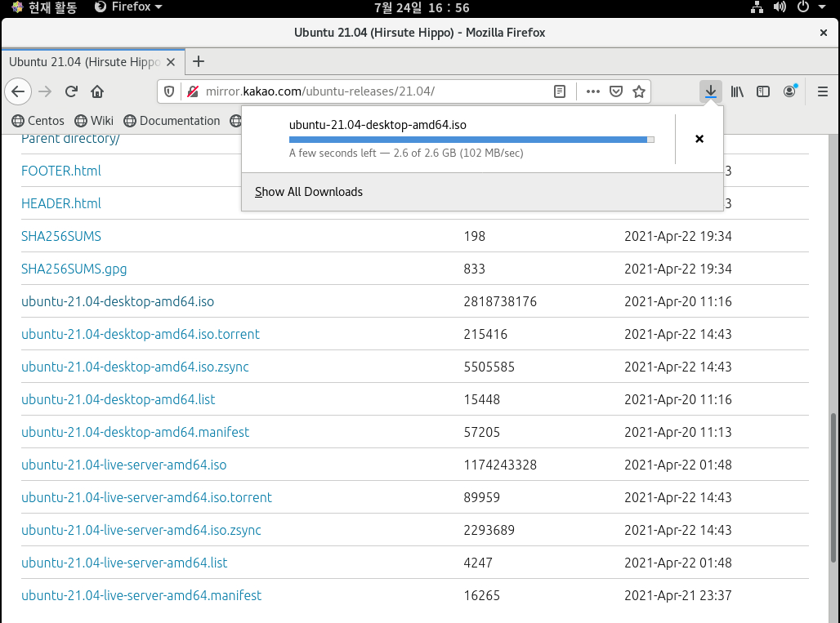Click the forward navigation arrow
The width and height of the screenshot is (840, 623).
click(45, 91)
